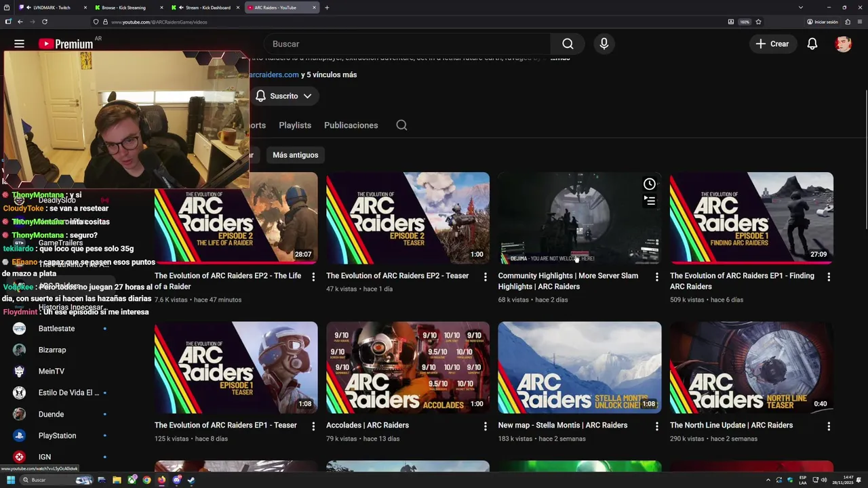Launch Chrome from the taskbar
This screenshot has width=868, height=488.
146,480
